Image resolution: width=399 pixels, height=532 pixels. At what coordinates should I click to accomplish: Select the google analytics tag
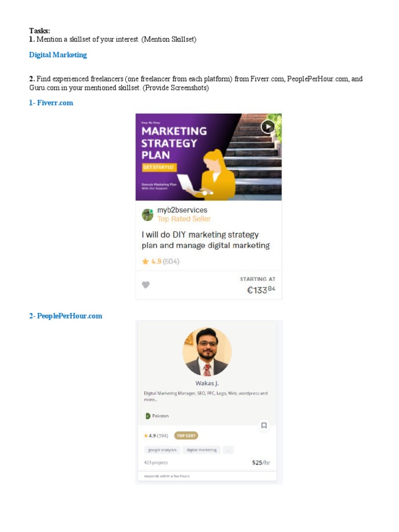(x=162, y=450)
